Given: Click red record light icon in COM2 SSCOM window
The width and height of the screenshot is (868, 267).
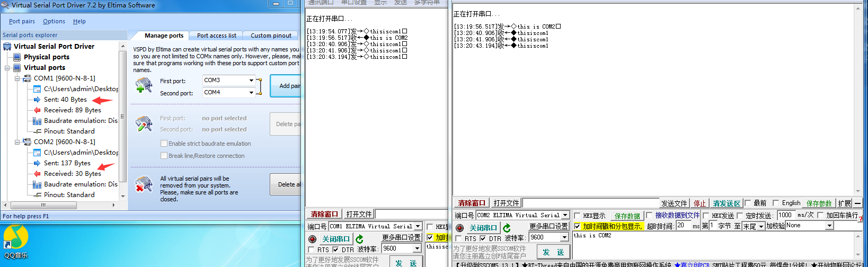Looking at the screenshot, I should (x=460, y=228).
